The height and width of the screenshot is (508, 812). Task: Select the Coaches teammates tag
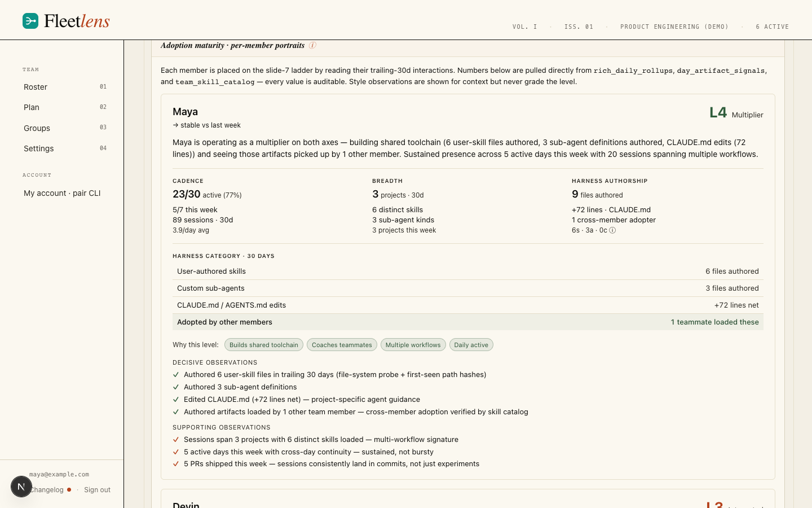tap(342, 345)
